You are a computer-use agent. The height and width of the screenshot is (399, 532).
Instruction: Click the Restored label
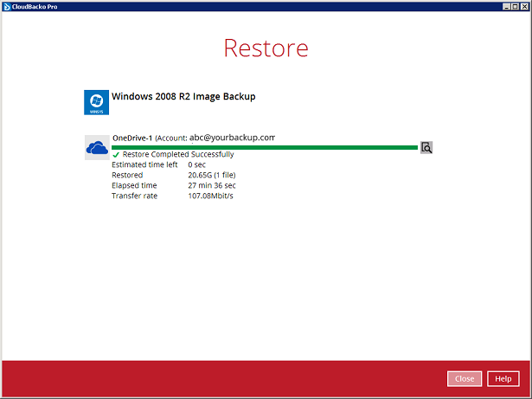tap(127, 175)
